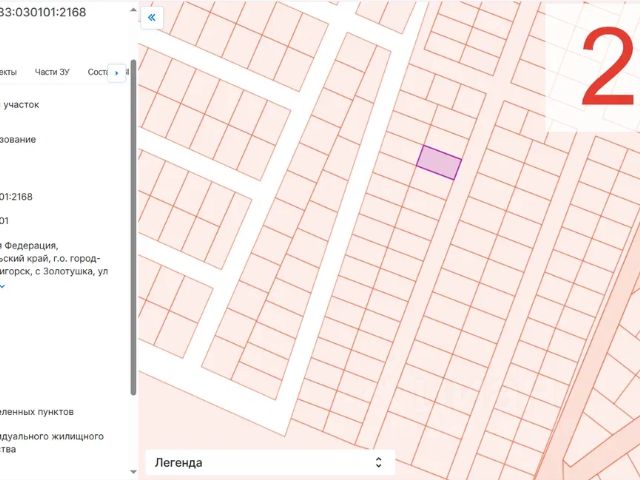640x480 pixels.
Task: Select the cadastral number 33:030101:2168 heading
Action: click(x=43, y=12)
